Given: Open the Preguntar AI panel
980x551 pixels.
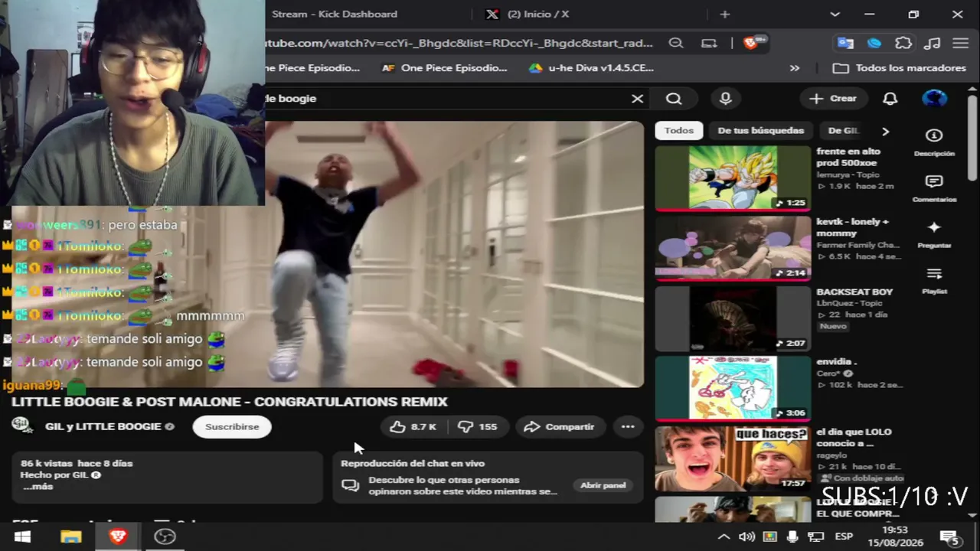Looking at the screenshot, I should (x=934, y=234).
